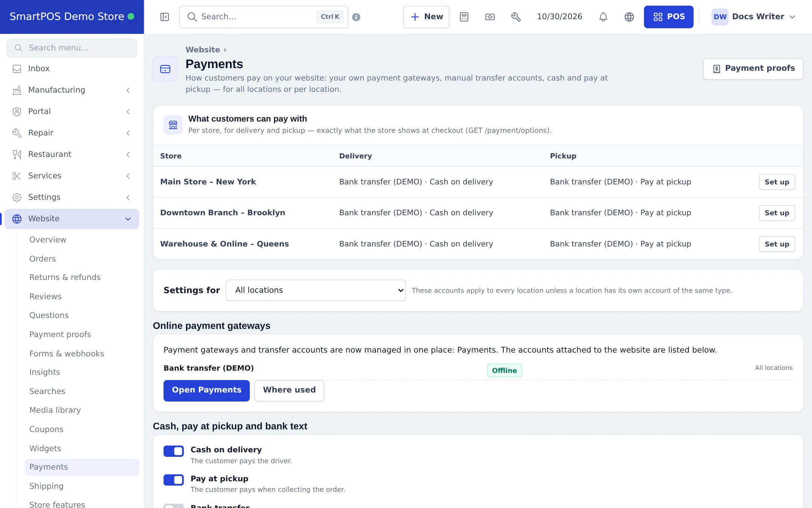Collapse the sidebar with the panel icon
Screen dimensions: 812x508
coord(165,17)
